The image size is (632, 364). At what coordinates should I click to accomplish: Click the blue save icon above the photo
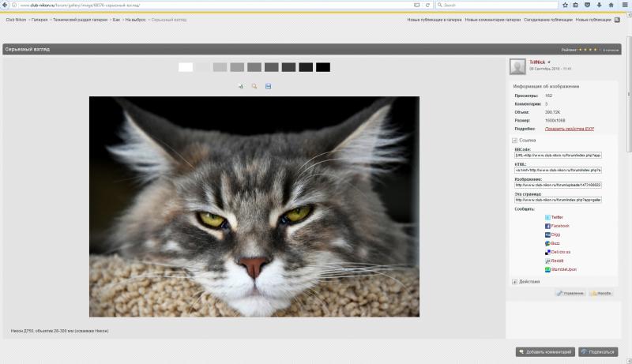(x=268, y=86)
